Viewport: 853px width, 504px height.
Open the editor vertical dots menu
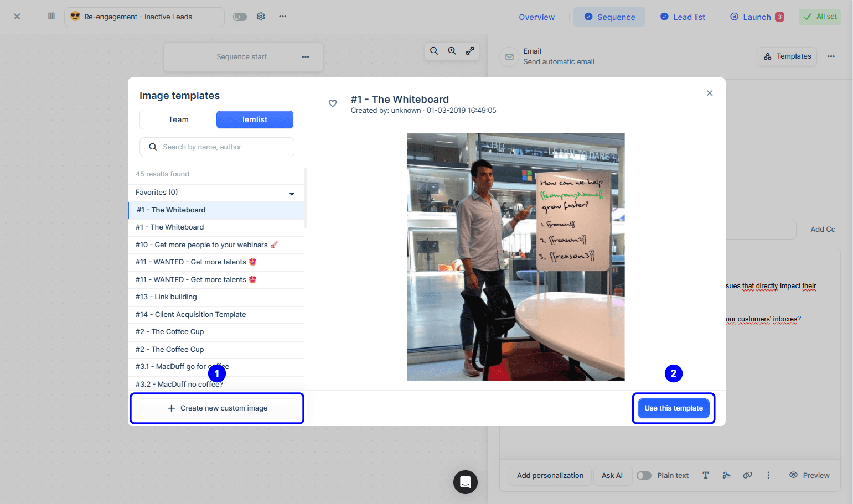click(x=768, y=475)
